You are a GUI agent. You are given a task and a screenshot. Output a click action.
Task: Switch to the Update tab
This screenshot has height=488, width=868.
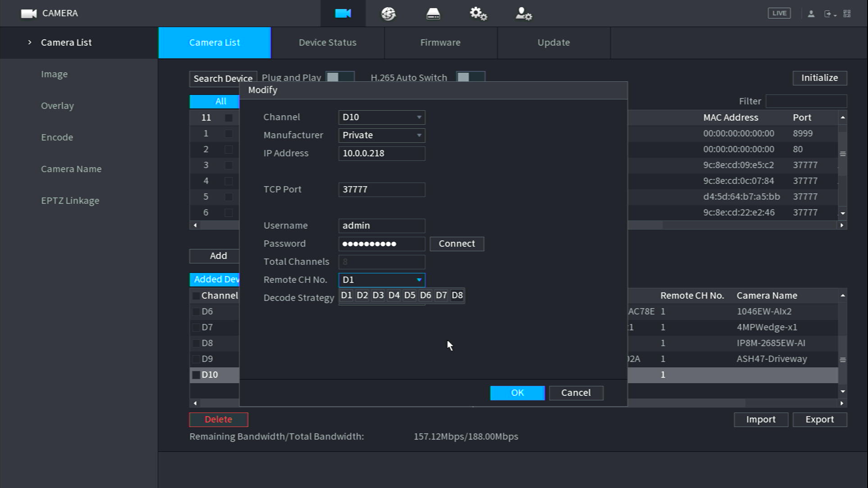(x=554, y=42)
